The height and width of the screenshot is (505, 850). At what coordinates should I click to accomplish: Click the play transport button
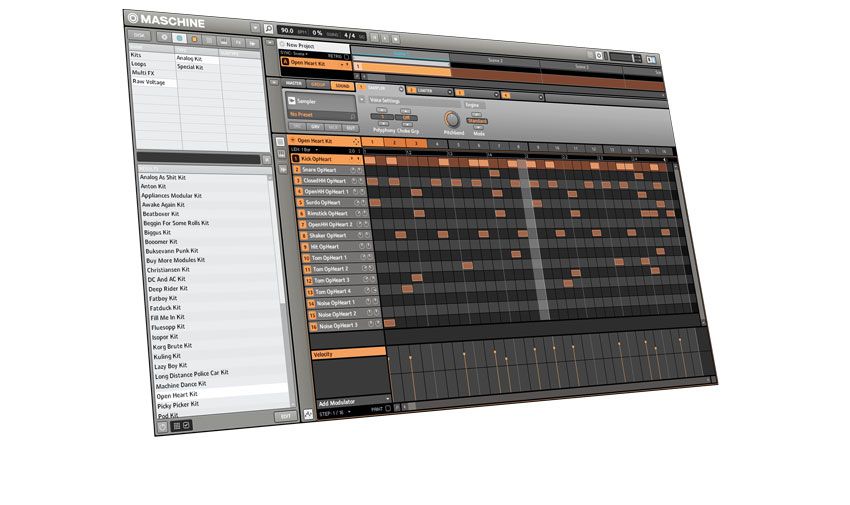point(385,38)
